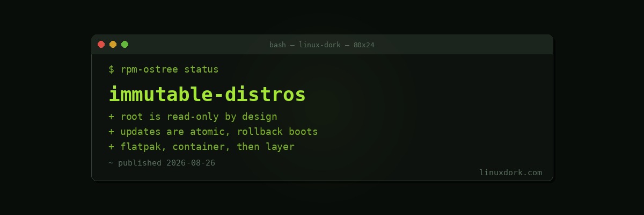Image resolution: width=644 pixels, height=215 pixels.
Task: Click the red close window dot
Action: (x=101, y=45)
